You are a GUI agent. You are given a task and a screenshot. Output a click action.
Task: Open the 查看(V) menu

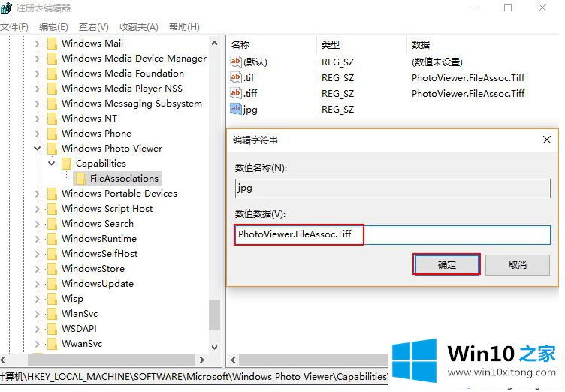(94, 27)
